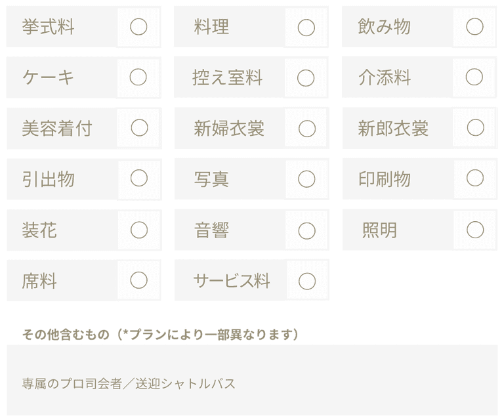Select the 装花 circle option
This screenshot has height=420, width=504.
pyautogui.click(x=139, y=230)
